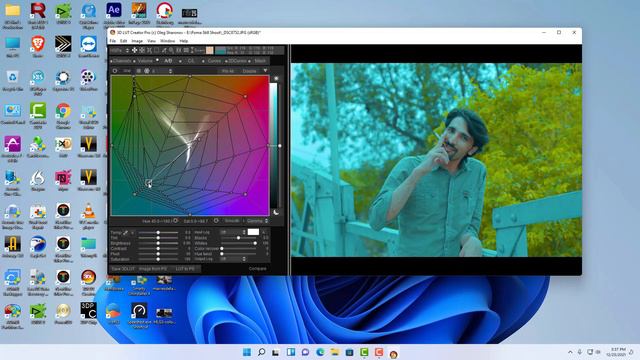The width and height of the screenshot is (640, 360).
Task: Open color model dropdown in top toolbar
Action: 120,50
